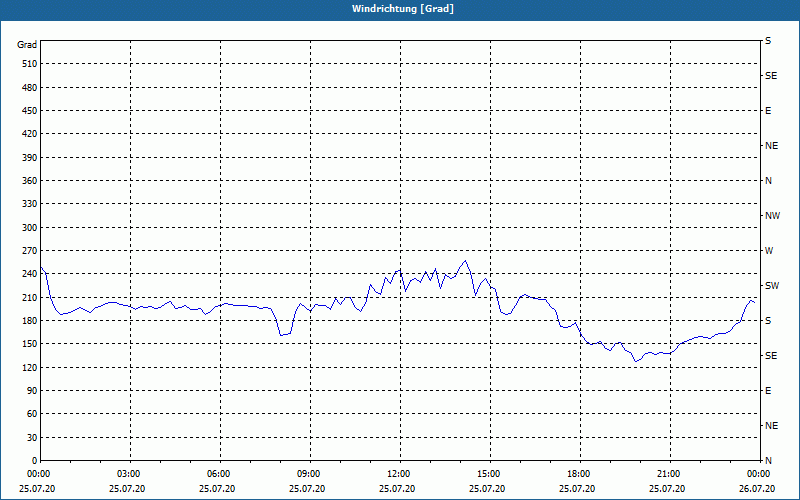This screenshot has height=500, width=800.
Task: Click the 270 degree axis label
Action: click(x=30, y=251)
